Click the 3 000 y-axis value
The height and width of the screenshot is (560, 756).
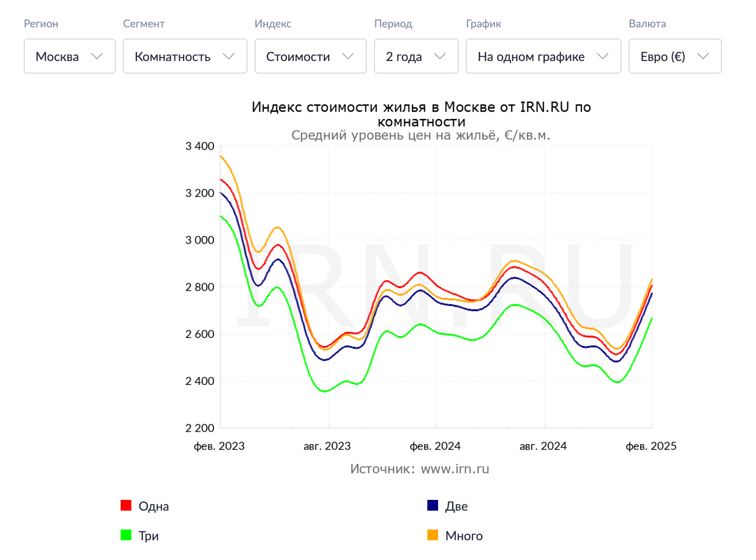coord(200,240)
